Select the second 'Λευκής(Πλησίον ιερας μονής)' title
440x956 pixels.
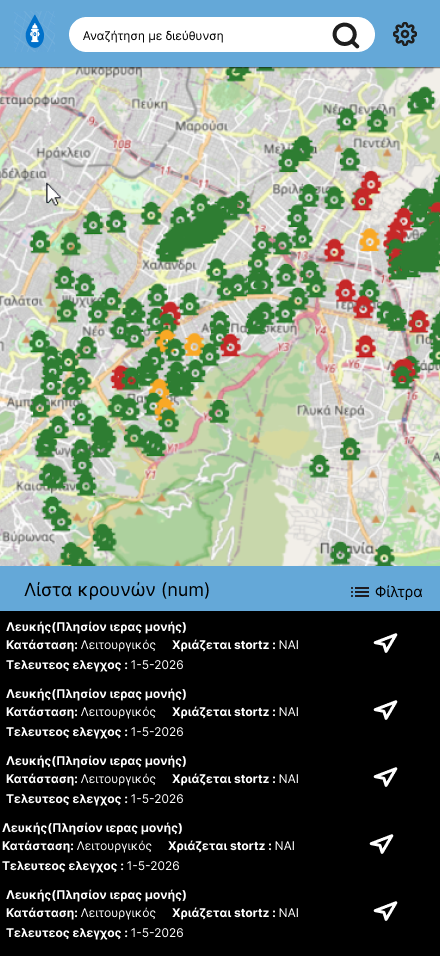point(96,694)
